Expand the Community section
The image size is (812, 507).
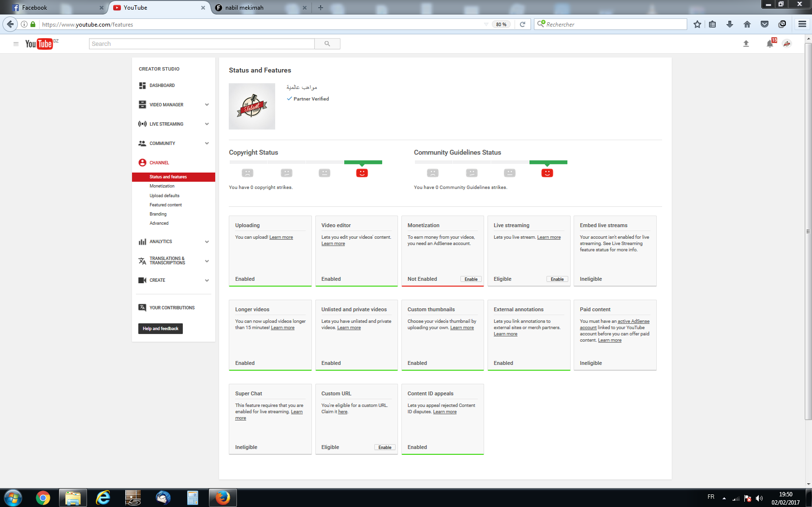pyautogui.click(x=207, y=144)
